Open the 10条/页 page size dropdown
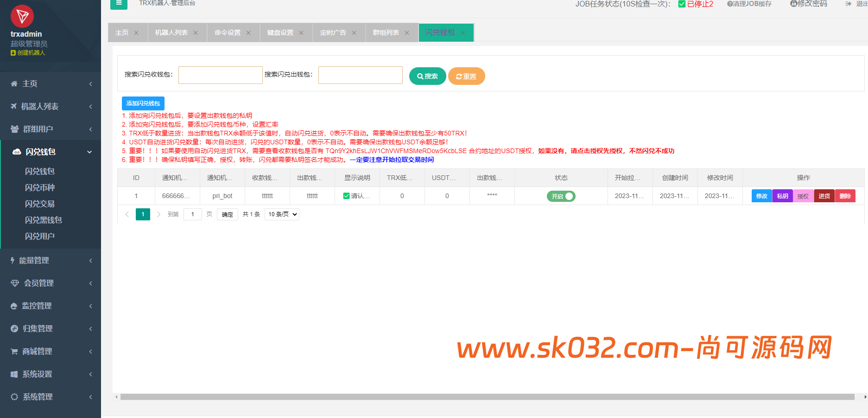This screenshot has width=868, height=418. [x=281, y=214]
